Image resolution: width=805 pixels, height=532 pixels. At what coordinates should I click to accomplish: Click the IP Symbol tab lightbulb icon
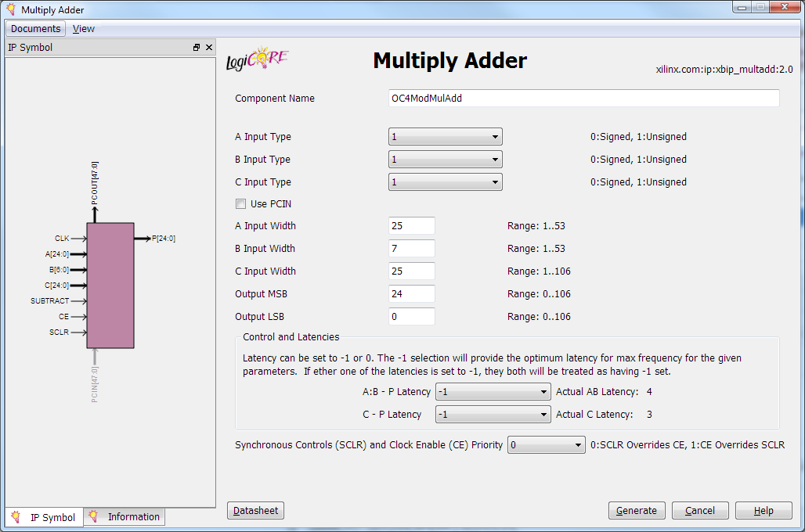[x=16, y=516]
